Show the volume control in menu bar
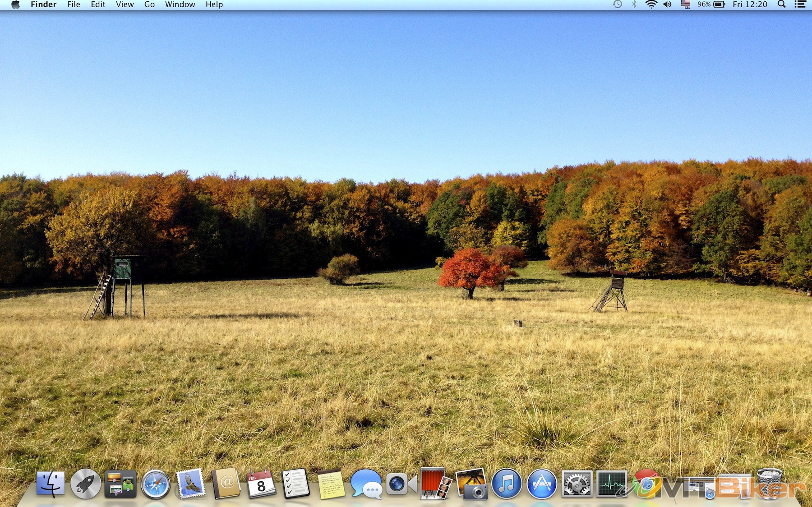The width and height of the screenshot is (812, 507). [668, 5]
